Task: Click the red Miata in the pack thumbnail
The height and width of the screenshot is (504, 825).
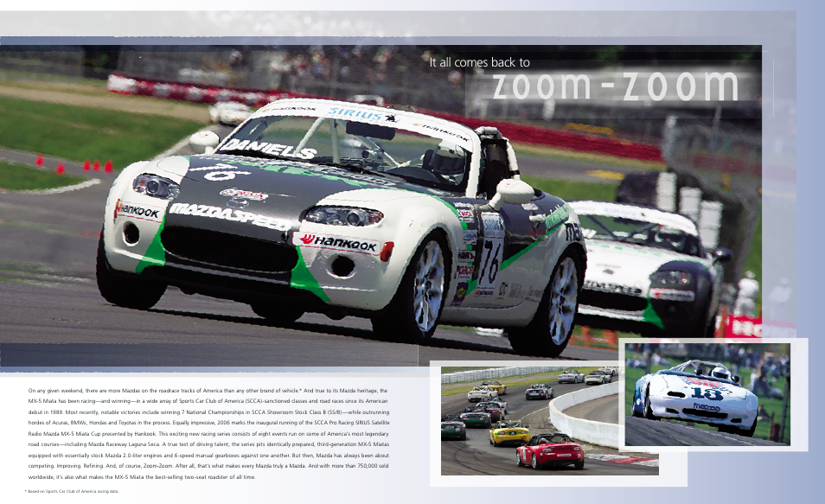Action: click(550, 451)
